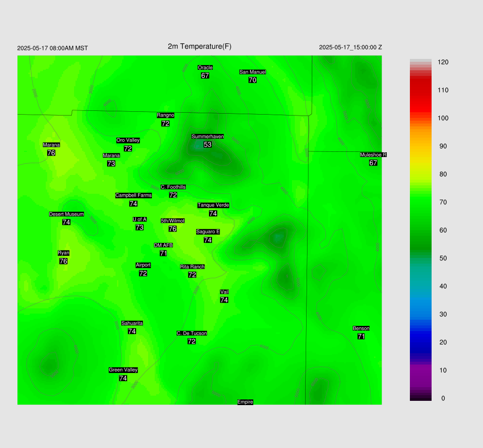Select the Sahuarita station label
483x448 pixels.
[132, 324]
